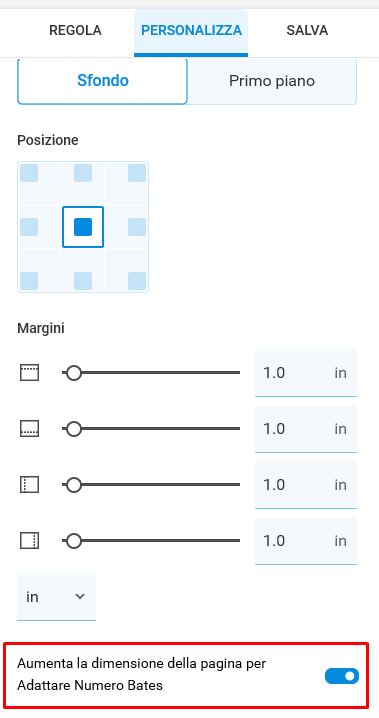Switch to the REGOLA tab
379x718 pixels.
76,31
